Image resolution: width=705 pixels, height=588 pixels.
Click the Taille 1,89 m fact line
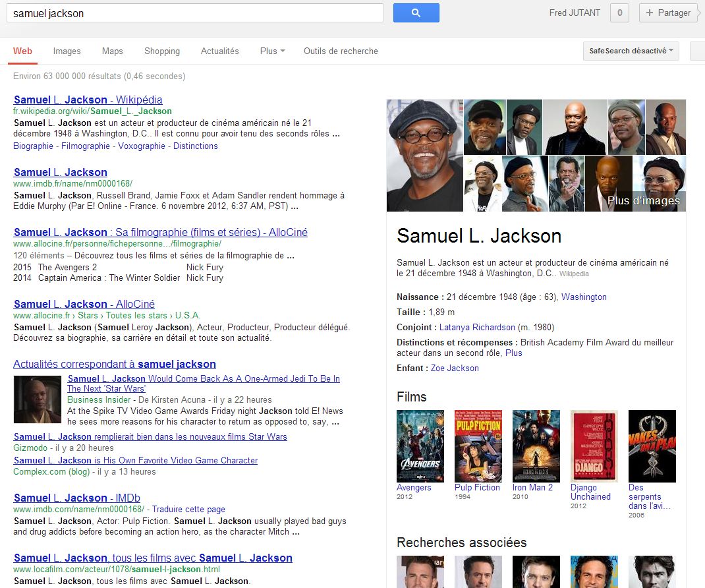click(x=426, y=312)
